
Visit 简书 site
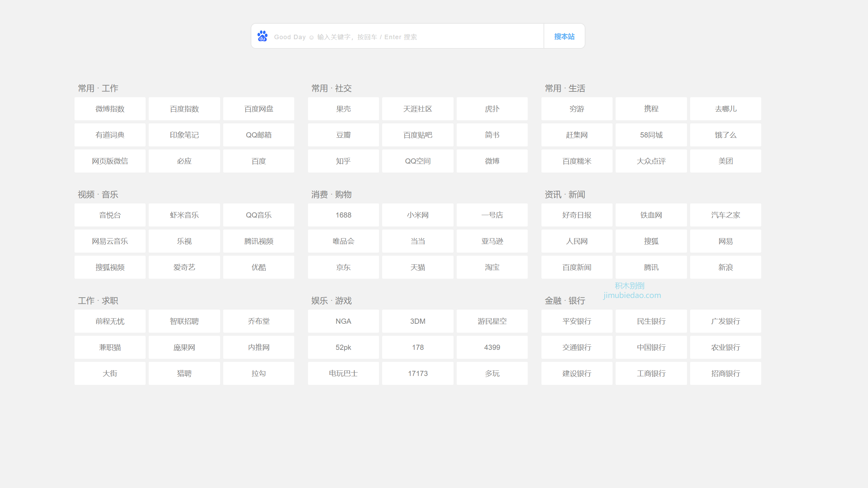[x=492, y=135]
